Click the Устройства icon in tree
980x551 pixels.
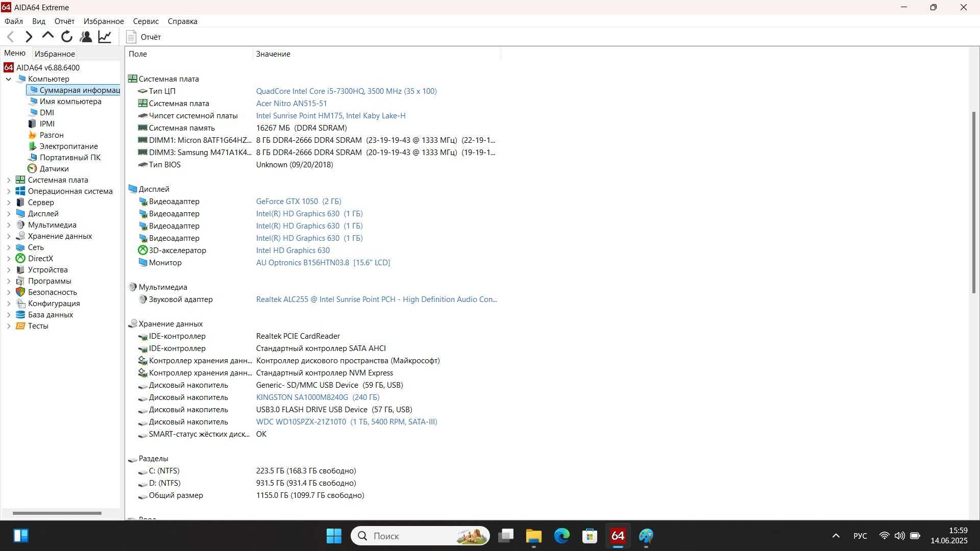click(20, 270)
